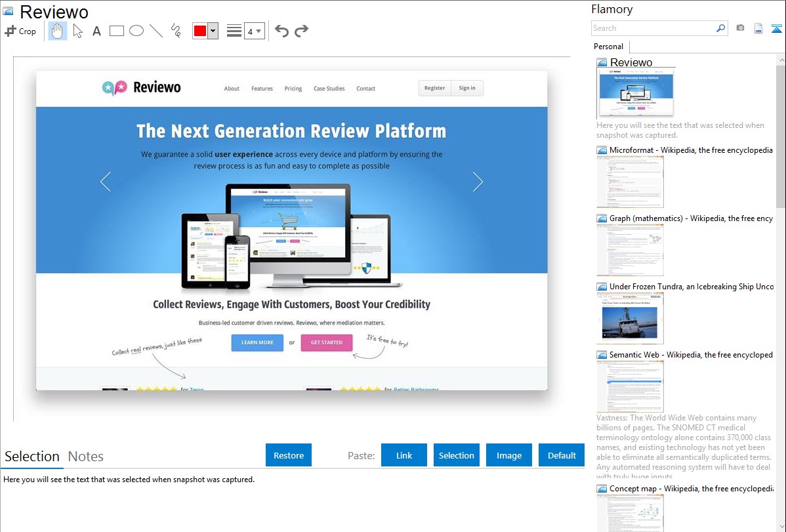Select the arrow pointer tool

click(77, 31)
